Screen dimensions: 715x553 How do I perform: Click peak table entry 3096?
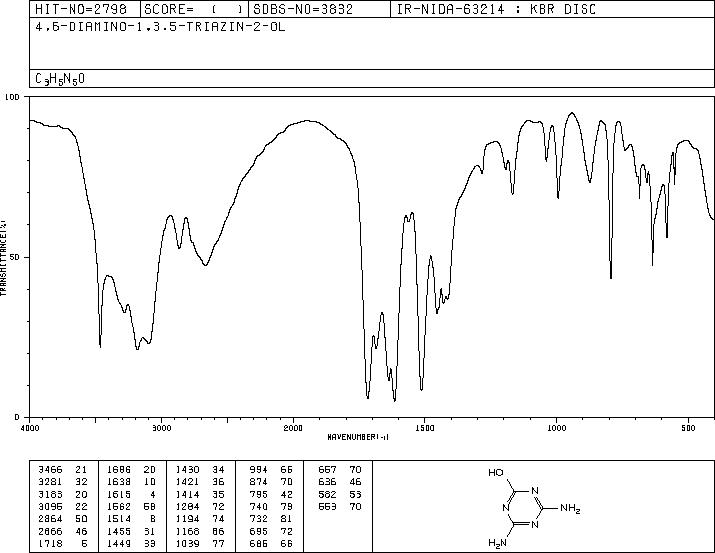[50, 506]
